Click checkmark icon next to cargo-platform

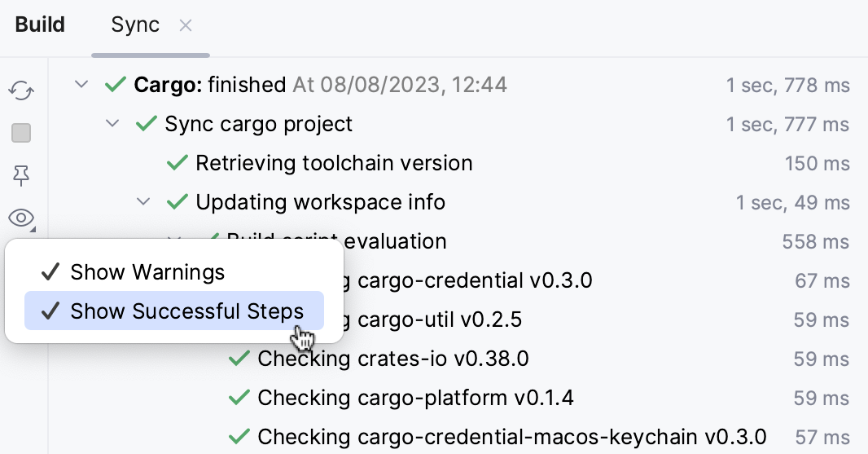pyautogui.click(x=239, y=398)
